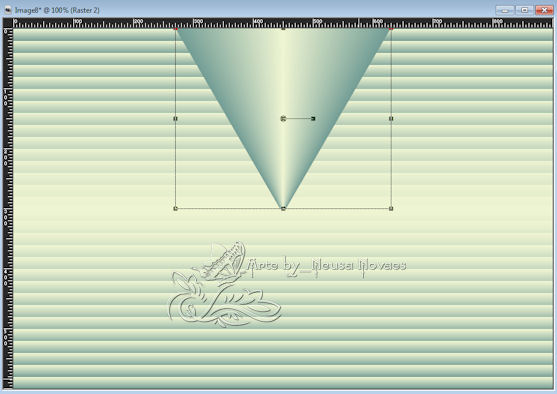Viewport: 557px width, 394px height.
Task: Close the Image8 document window
Action: tap(544, 10)
